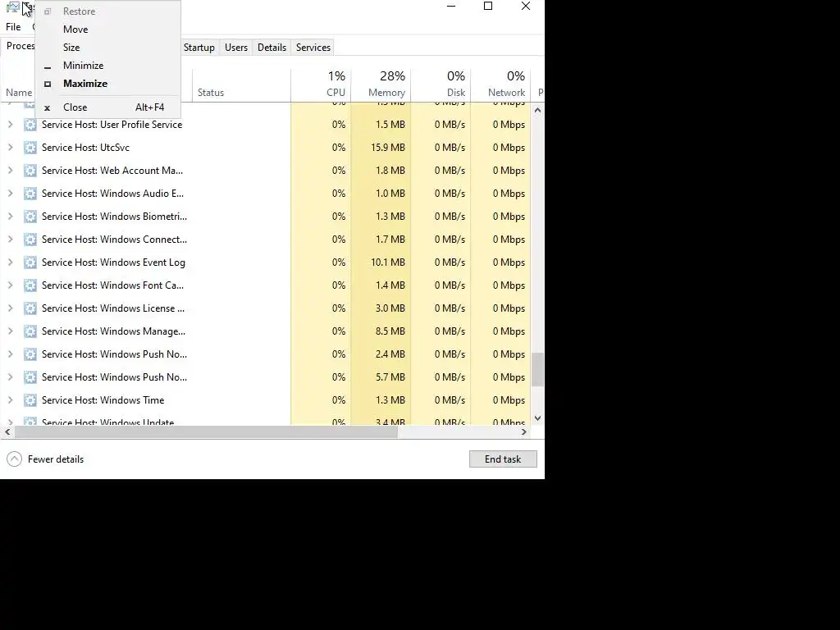Select the 'Service Host: Windows Manage...' row text
Screen dimensions: 840x630
tap(113, 331)
